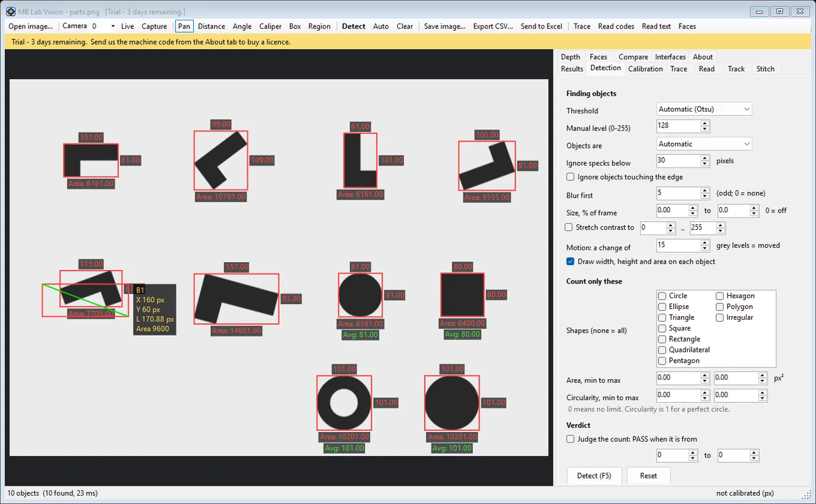Screen dimensions: 816x504
Task: Turn on Judge the count verdict
Action: [571, 439]
